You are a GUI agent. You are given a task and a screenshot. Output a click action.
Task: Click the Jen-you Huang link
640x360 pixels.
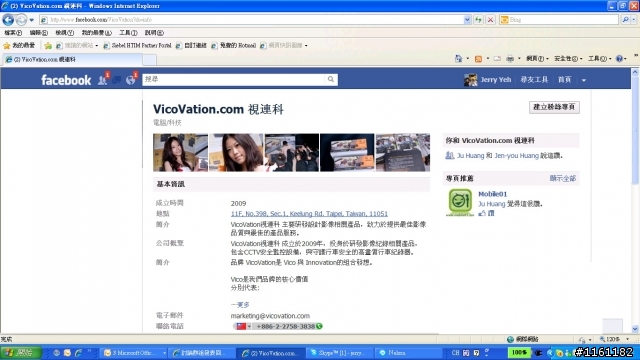point(516,156)
